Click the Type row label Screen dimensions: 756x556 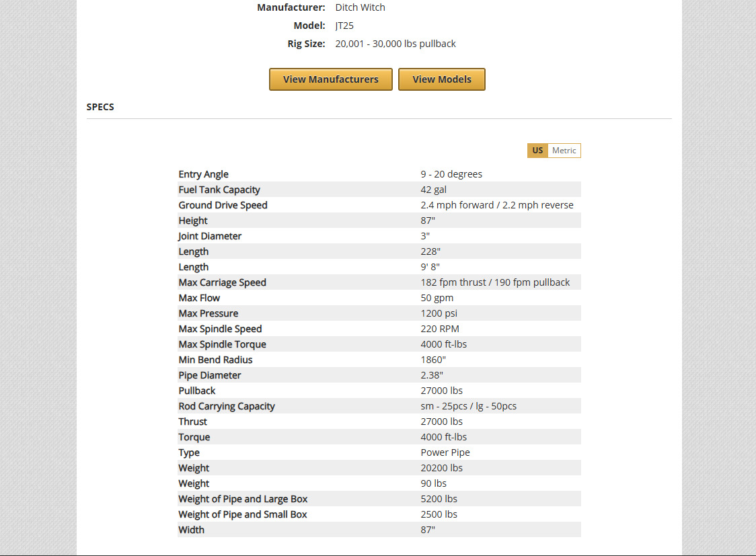click(189, 452)
